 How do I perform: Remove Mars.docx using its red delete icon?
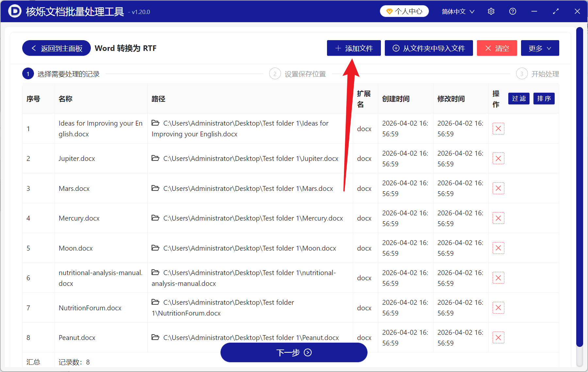click(x=498, y=188)
